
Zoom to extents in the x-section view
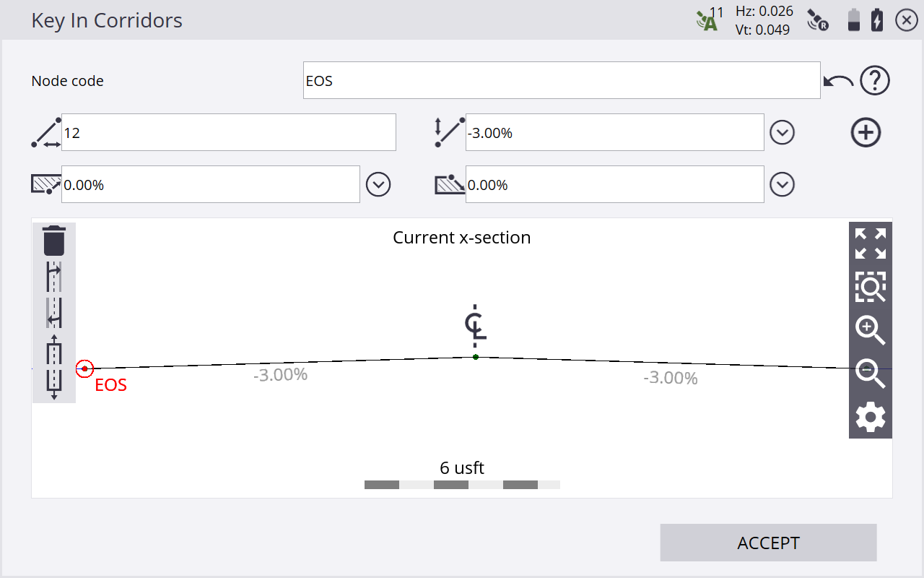tap(870, 243)
